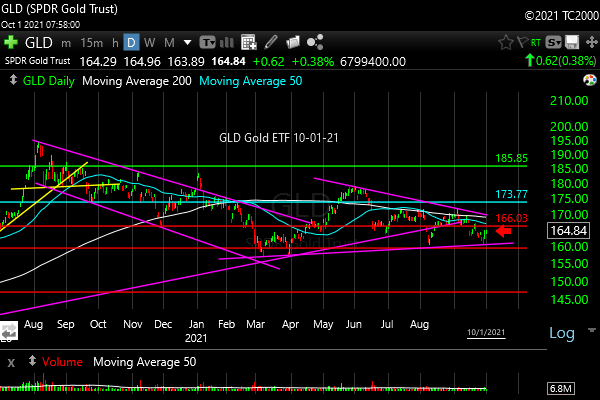Click the 6799400.00 volume figure
This screenshot has height=400, width=600.
(373, 62)
